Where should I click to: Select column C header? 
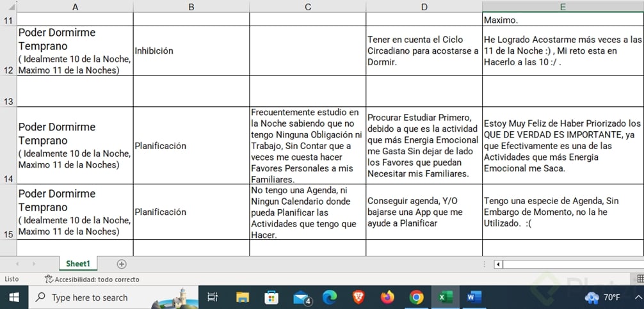click(x=308, y=6)
